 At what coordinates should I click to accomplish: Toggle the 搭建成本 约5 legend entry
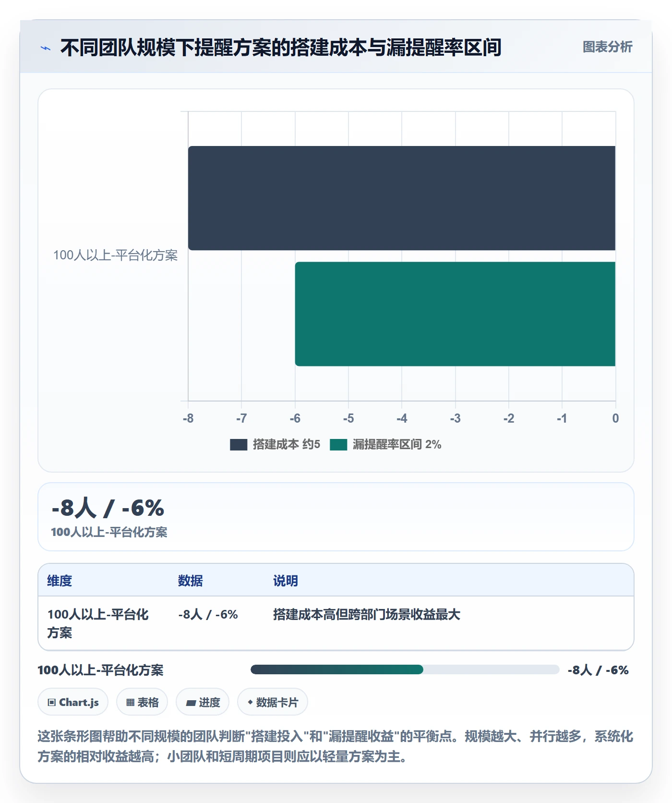click(275, 444)
